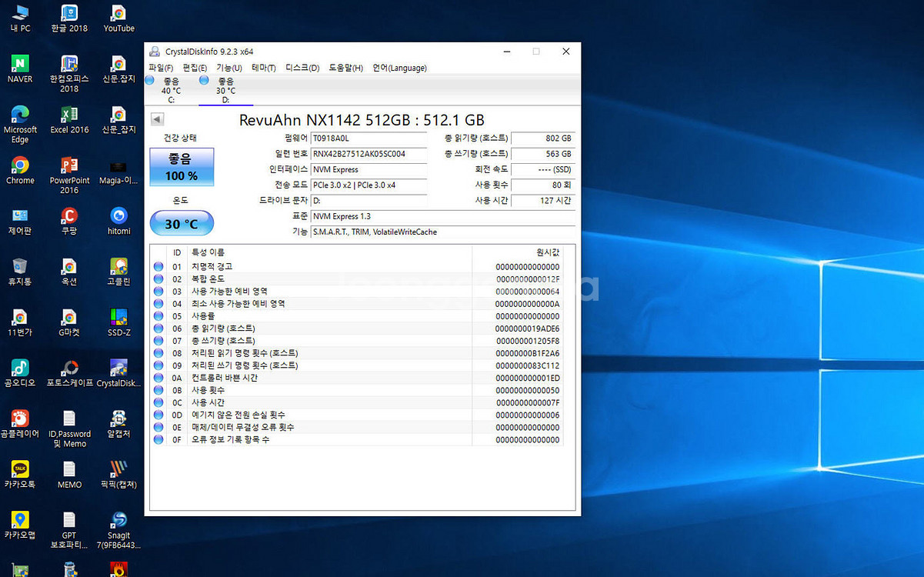This screenshot has width=924, height=577.
Task: Launch SSD-Z from the desktop
Action: coord(118,322)
